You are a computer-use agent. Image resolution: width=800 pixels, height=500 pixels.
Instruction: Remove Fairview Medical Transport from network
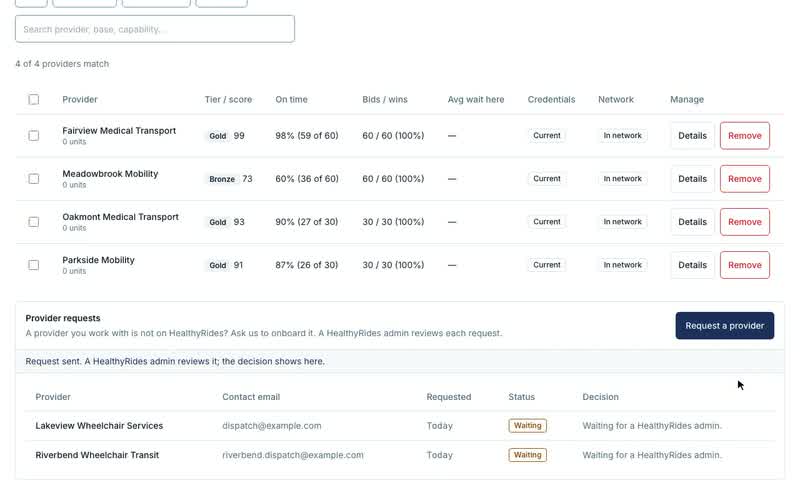(x=745, y=136)
